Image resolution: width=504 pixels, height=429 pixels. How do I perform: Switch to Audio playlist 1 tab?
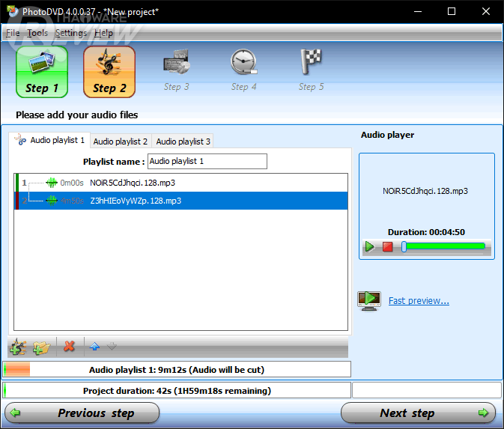[49, 140]
